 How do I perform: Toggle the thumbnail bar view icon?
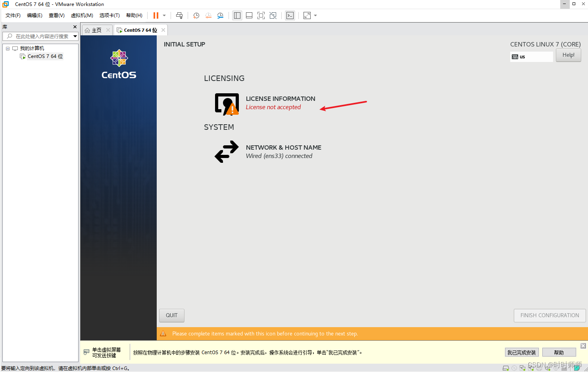point(249,15)
